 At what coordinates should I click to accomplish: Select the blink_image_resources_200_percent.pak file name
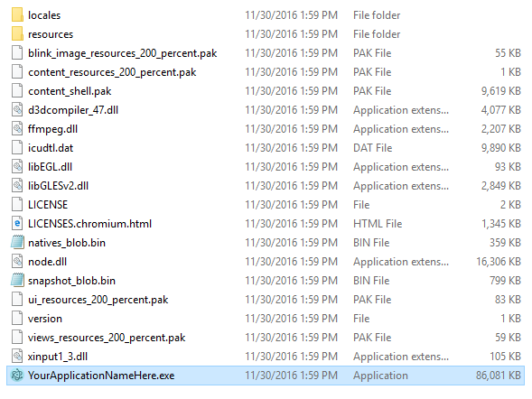click(123, 53)
